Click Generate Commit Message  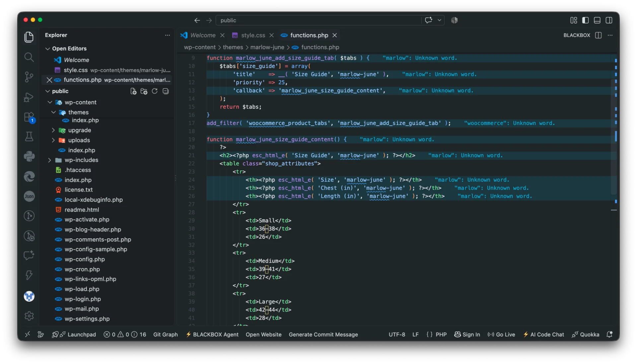click(x=323, y=334)
